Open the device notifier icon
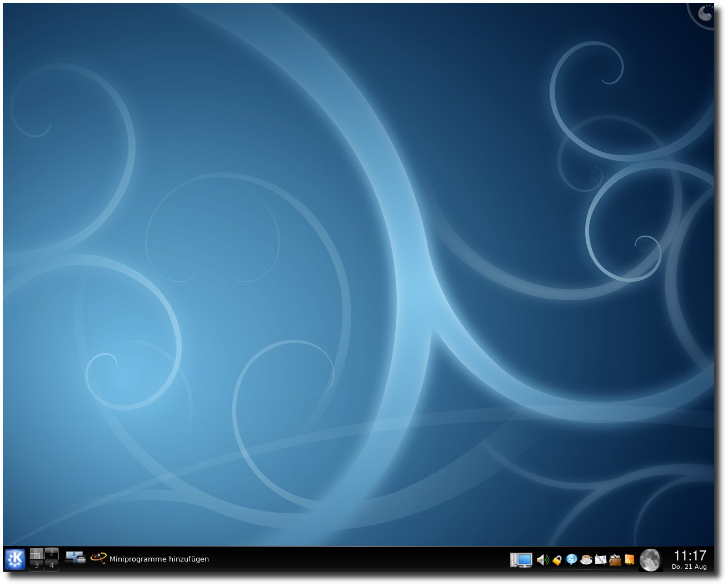The height and width of the screenshot is (586, 728). (75, 558)
